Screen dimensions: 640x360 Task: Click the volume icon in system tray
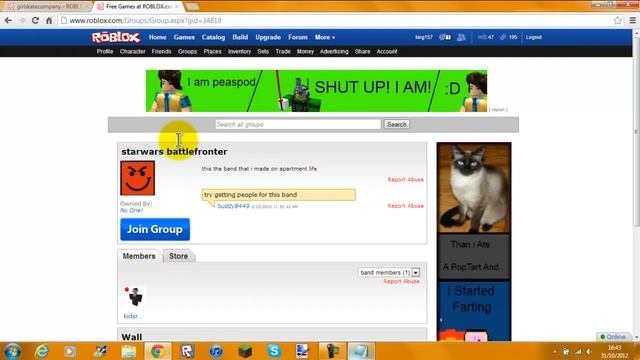[x=589, y=351]
